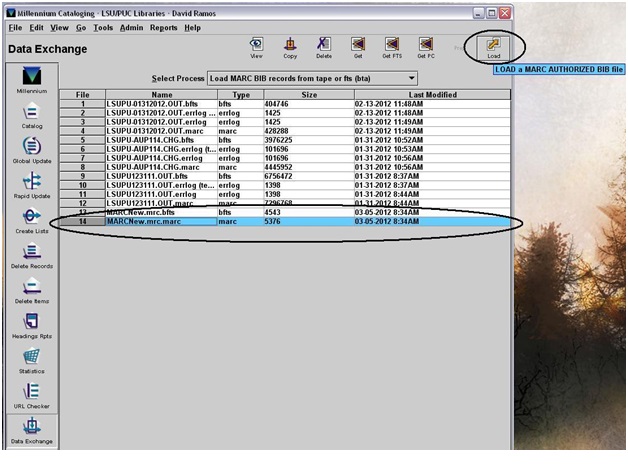Open Delete Records in the sidebar
Image resolution: width=628 pixels, height=465 pixels.
coord(32,256)
